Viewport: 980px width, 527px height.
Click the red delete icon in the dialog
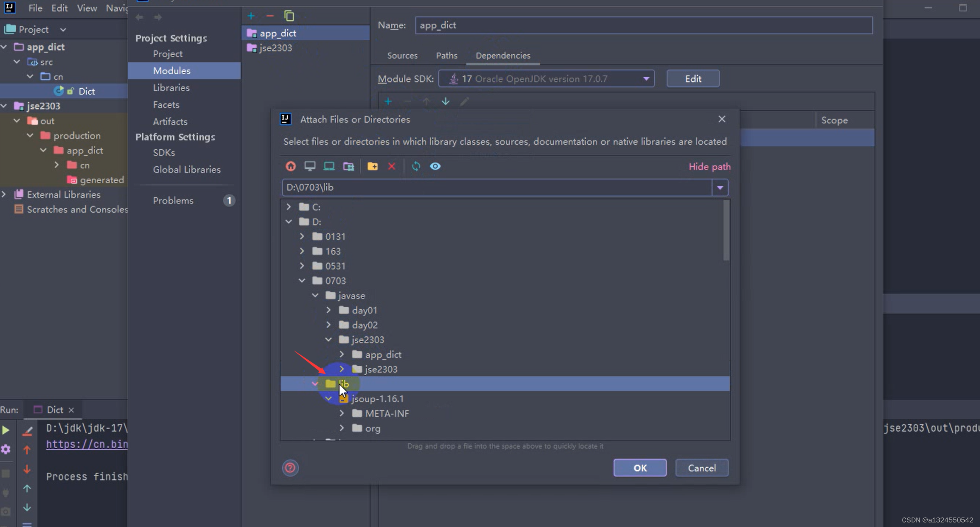click(x=392, y=166)
